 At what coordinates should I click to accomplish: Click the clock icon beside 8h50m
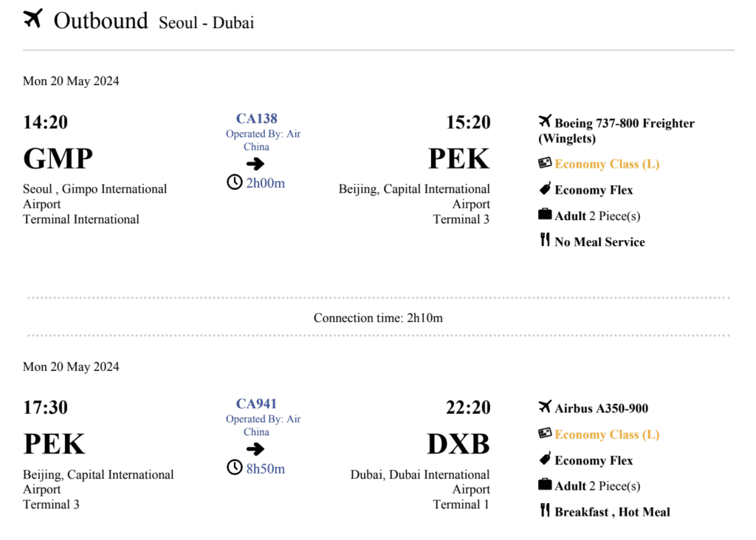(x=234, y=468)
